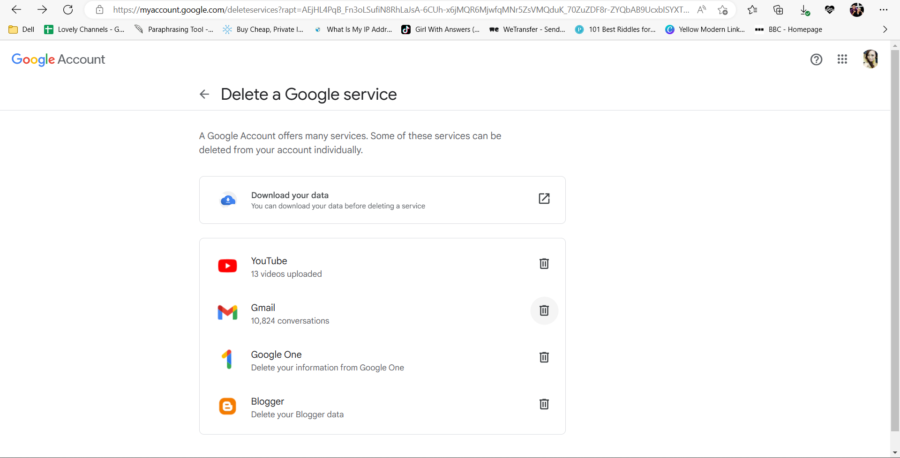This screenshot has height=458, width=900.
Task: Click the Google Account logo
Action: pos(58,59)
